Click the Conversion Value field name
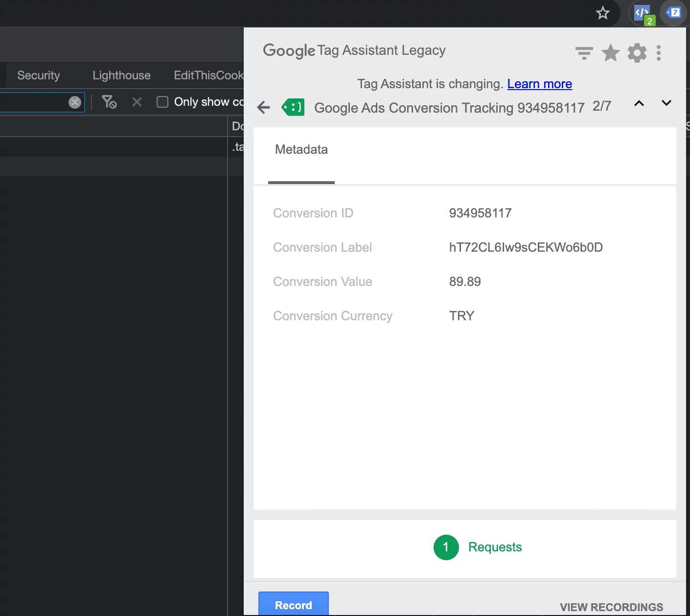 tap(322, 282)
